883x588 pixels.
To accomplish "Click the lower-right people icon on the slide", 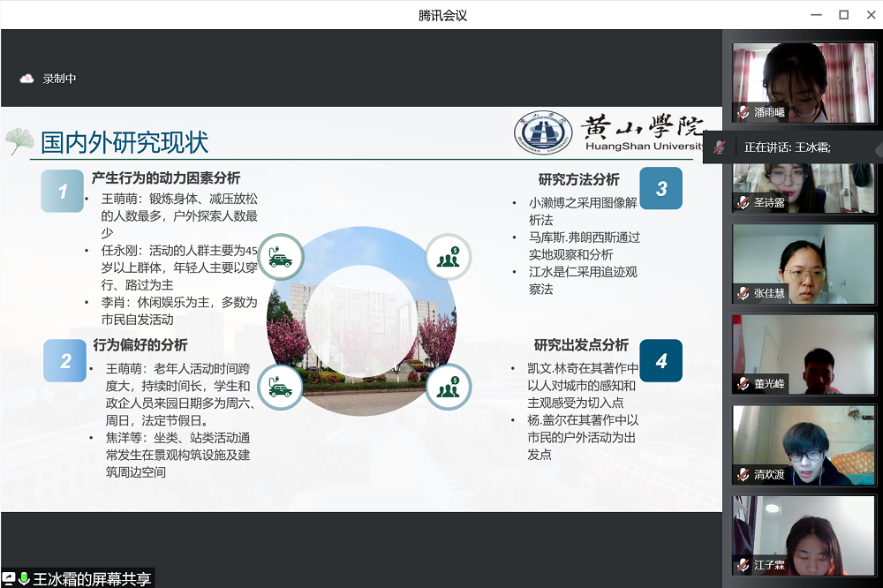I will click(449, 387).
